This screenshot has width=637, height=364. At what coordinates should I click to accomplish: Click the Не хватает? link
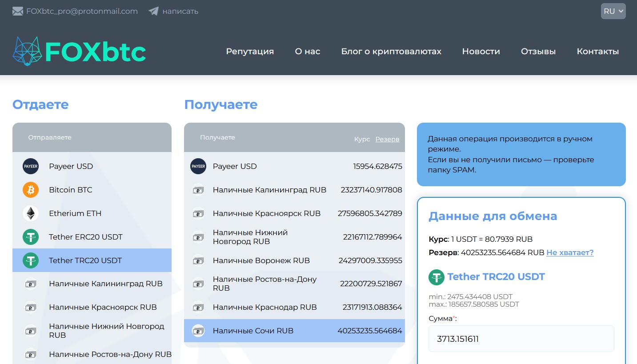click(x=570, y=252)
